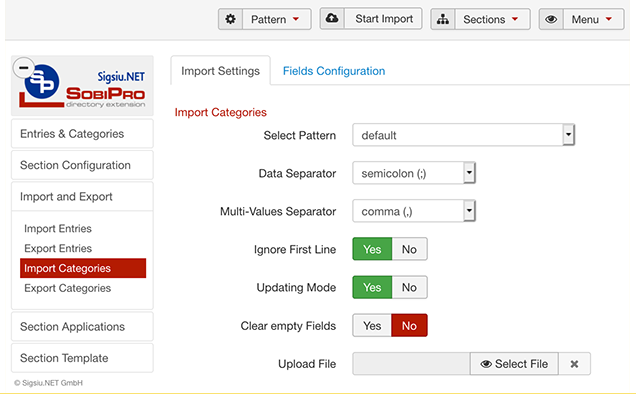
Task: Open the Select Pattern combo box
Action: pos(464,135)
